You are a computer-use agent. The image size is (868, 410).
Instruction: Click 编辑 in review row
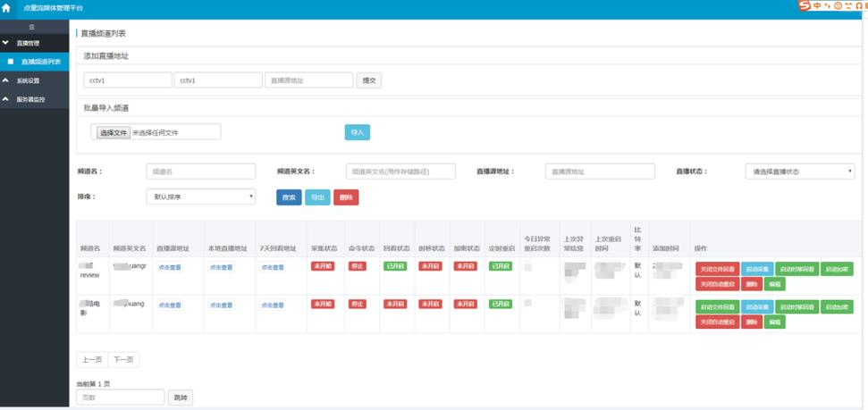click(774, 284)
